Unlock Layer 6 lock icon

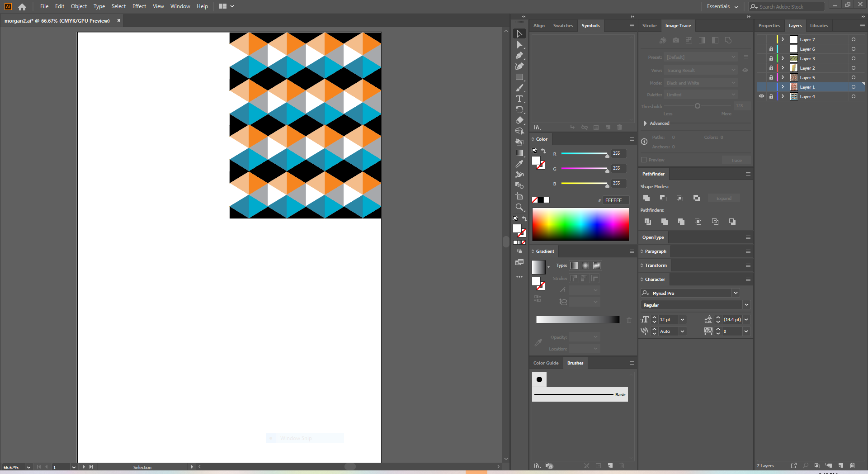(x=771, y=49)
